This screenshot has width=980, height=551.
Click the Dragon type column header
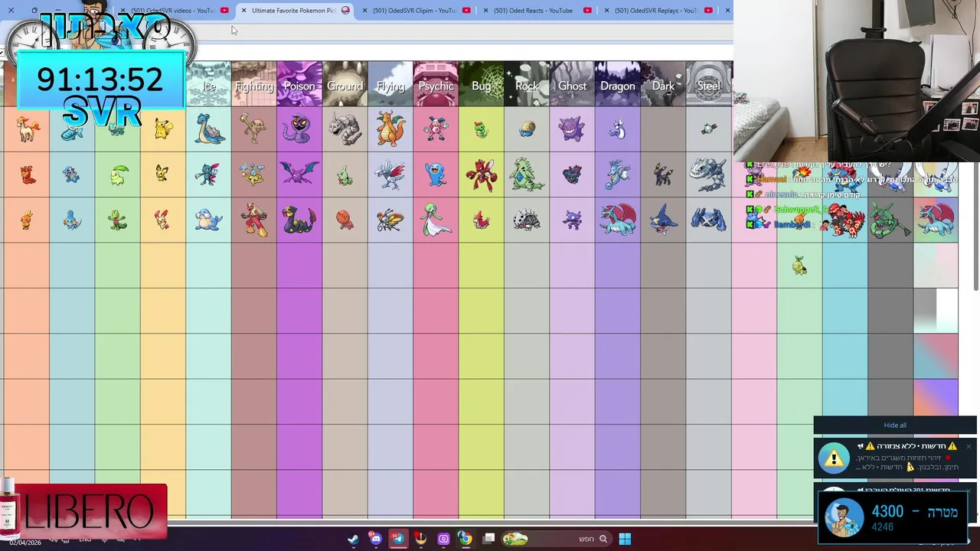pyautogui.click(x=618, y=84)
